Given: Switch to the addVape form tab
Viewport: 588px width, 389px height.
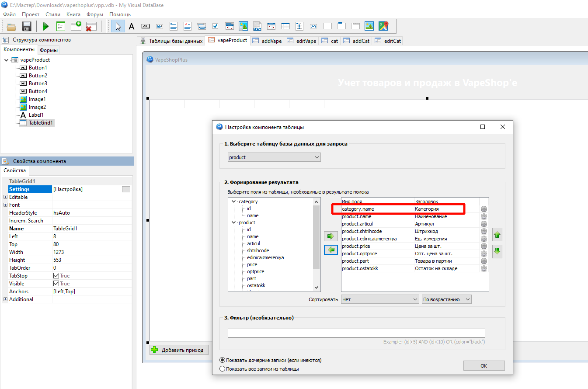Looking at the screenshot, I should [267, 41].
